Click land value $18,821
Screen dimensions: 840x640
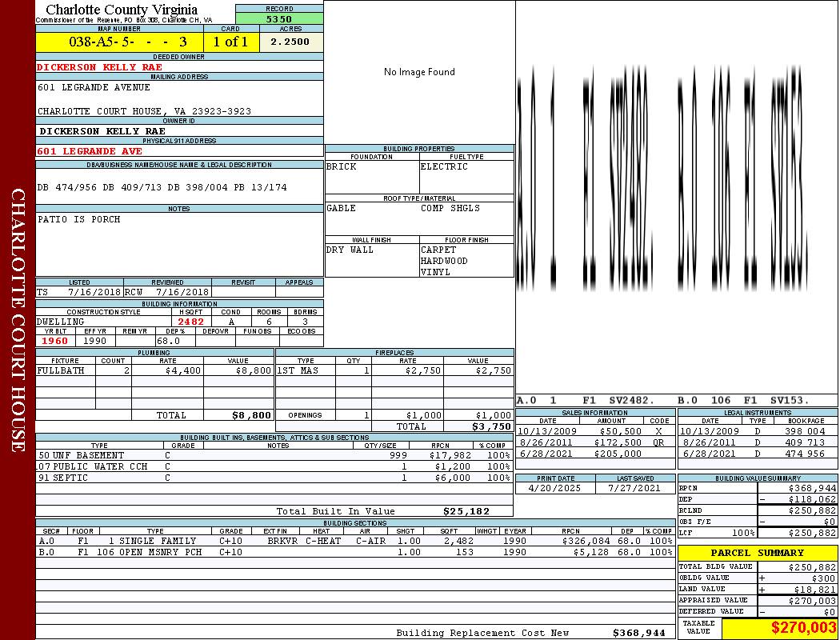[x=815, y=590]
